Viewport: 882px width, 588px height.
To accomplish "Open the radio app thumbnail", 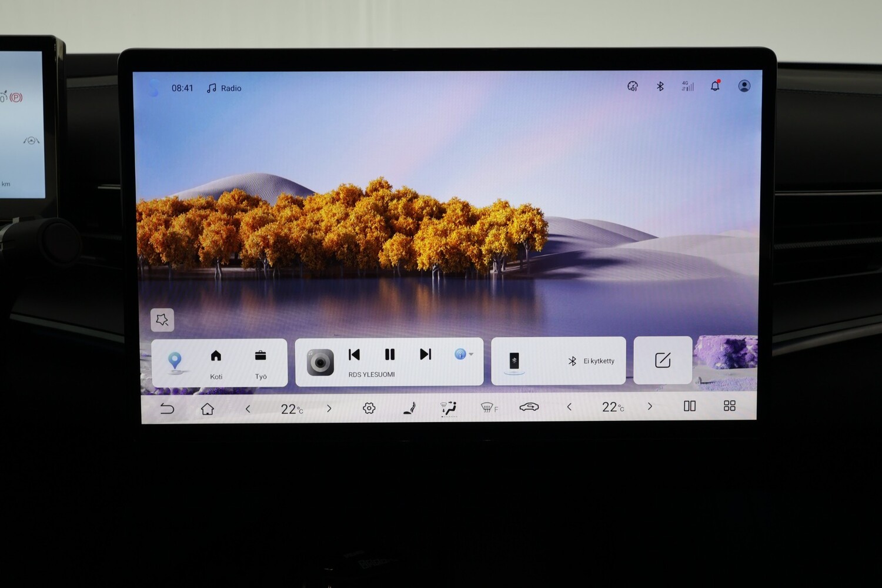I will click(320, 362).
